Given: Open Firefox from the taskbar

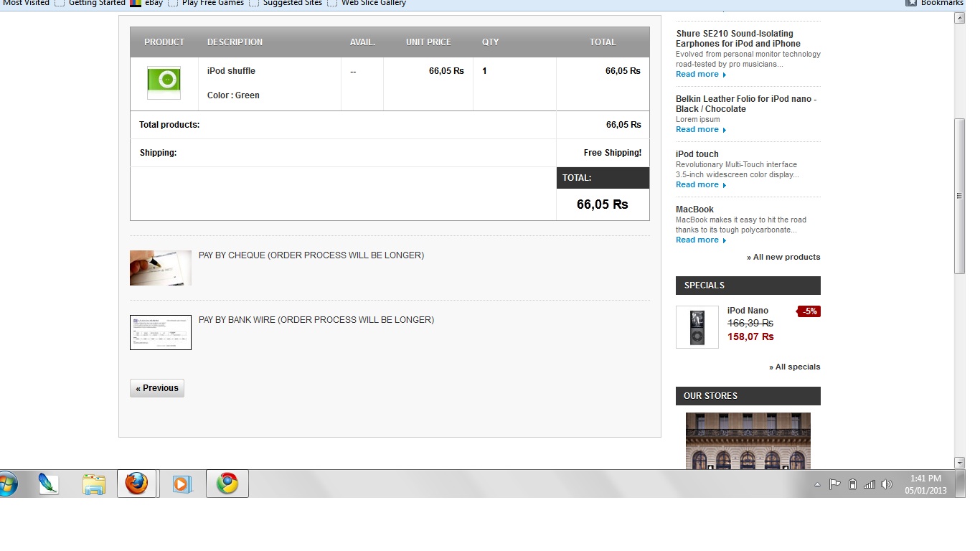Looking at the screenshot, I should (x=136, y=484).
